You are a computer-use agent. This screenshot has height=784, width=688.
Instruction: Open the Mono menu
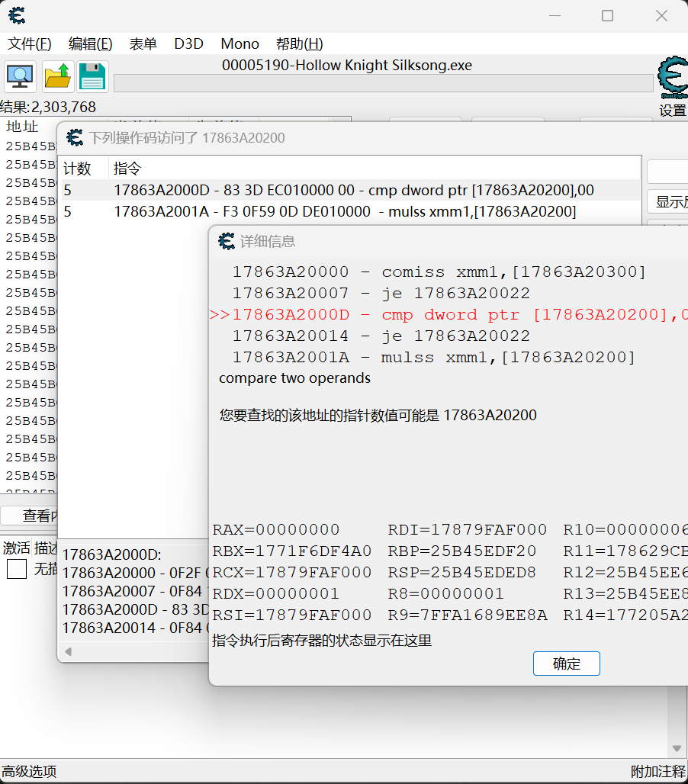240,44
